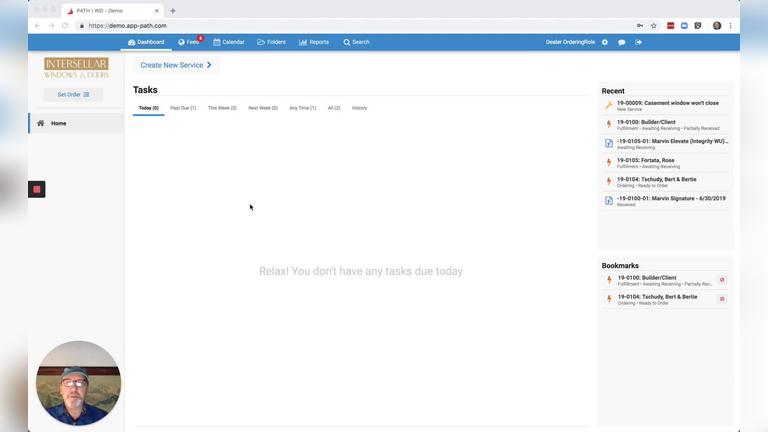Image resolution: width=768 pixels, height=432 pixels.
Task: Click the blue browser extension icon
Action: 684,25
